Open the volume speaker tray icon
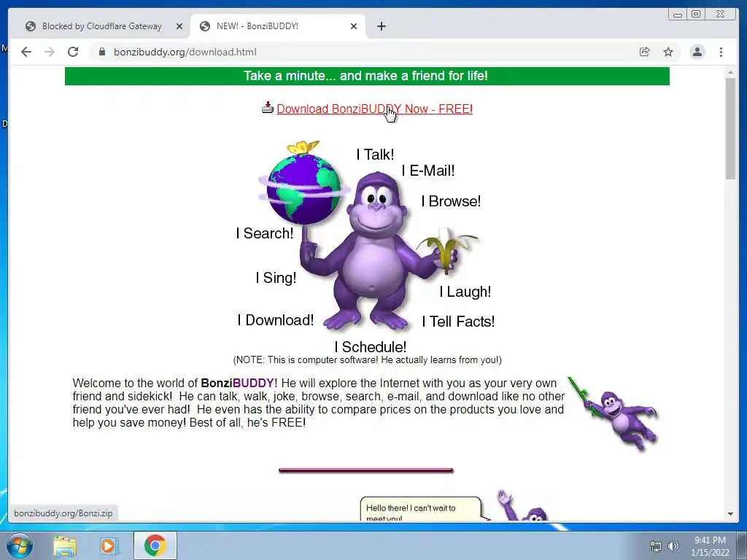The height and width of the screenshot is (560, 747). [673, 546]
